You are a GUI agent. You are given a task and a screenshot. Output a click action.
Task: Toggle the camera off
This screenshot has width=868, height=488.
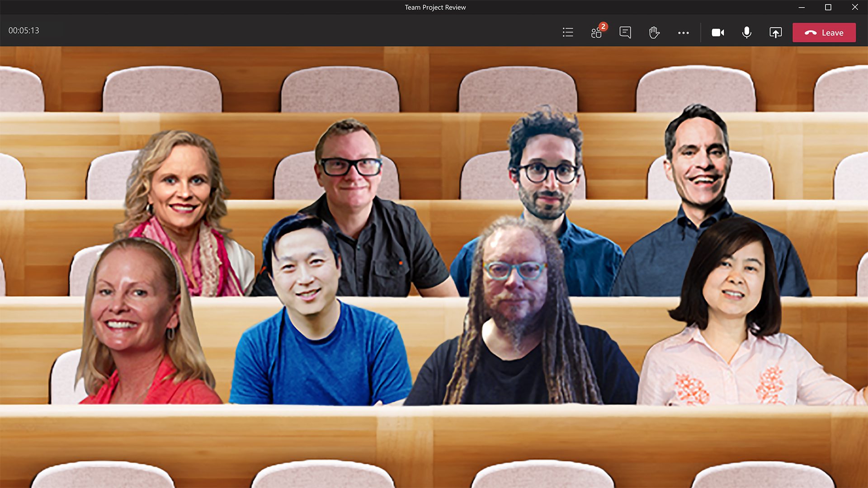click(x=718, y=33)
